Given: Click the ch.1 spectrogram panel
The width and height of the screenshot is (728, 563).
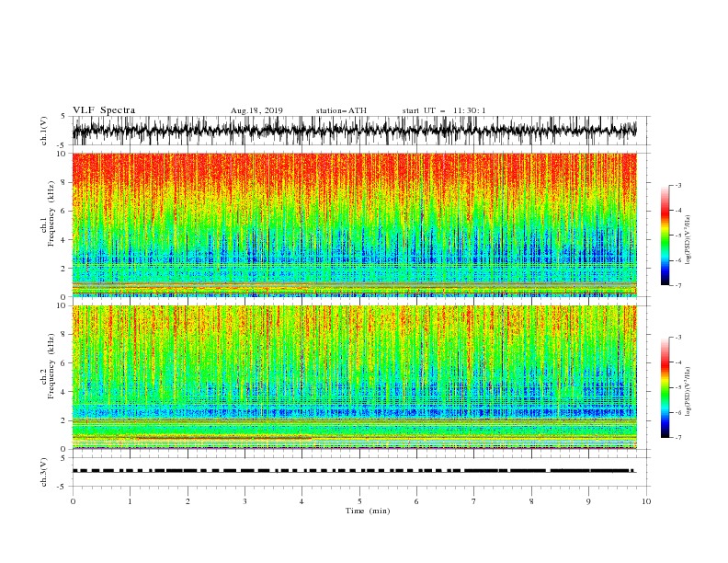Looking at the screenshot, I should 355,224.
